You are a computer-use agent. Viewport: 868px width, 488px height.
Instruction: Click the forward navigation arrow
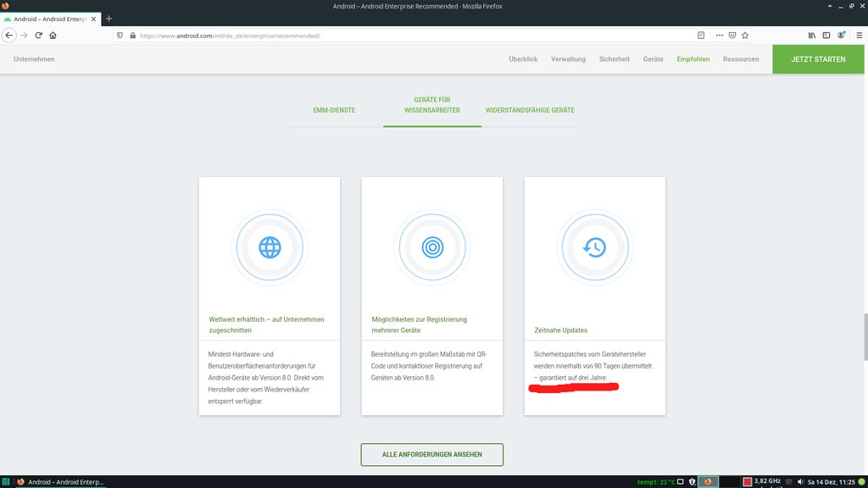(x=24, y=36)
